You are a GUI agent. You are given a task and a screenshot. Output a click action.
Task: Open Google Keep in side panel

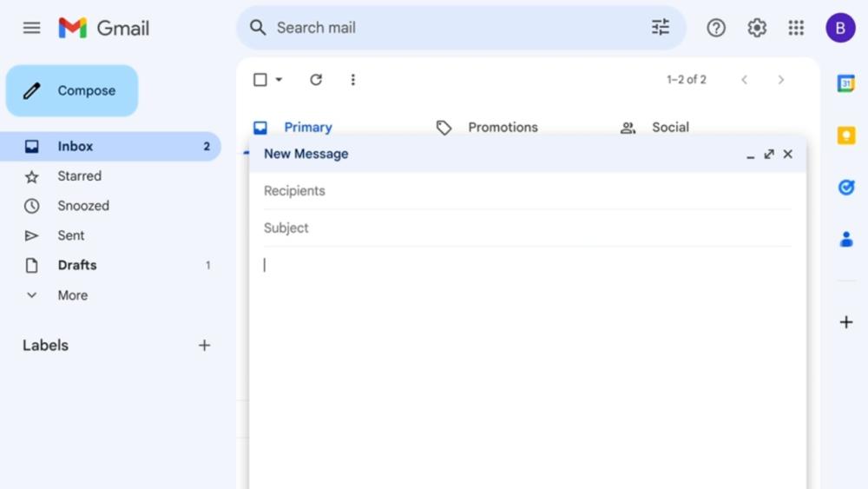(846, 135)
